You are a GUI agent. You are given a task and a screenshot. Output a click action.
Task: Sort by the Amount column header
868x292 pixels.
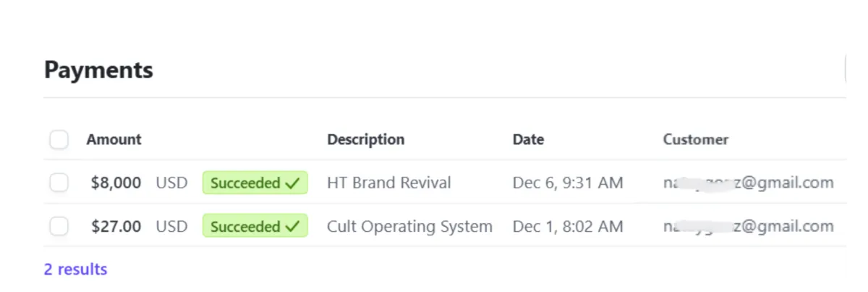(114, 139)
